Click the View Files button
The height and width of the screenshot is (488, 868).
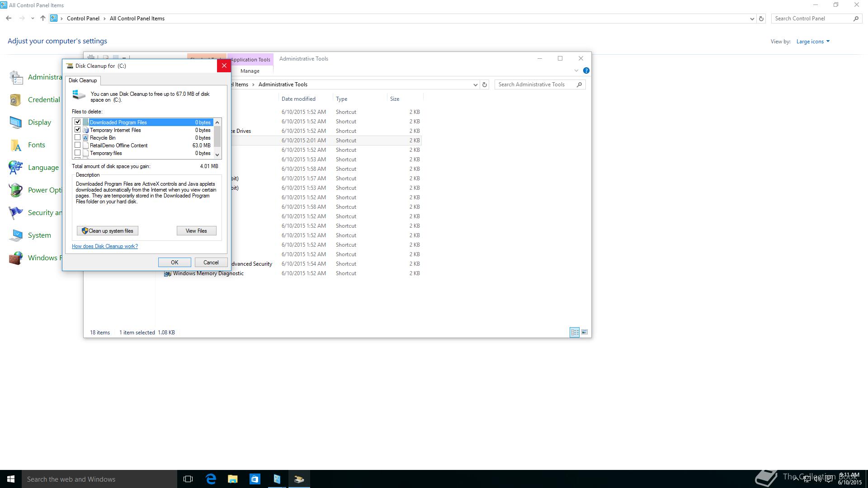pyautogui.click(x=196, y=231)
